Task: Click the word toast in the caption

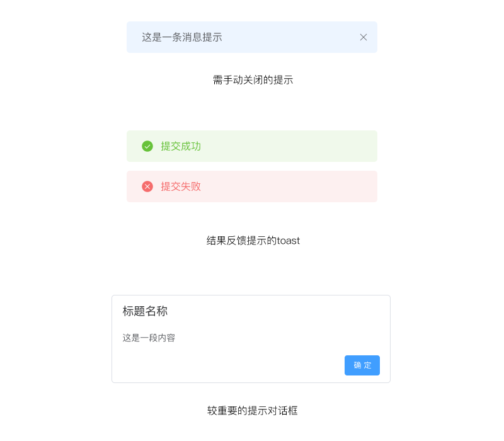Action: click(289, 241)
